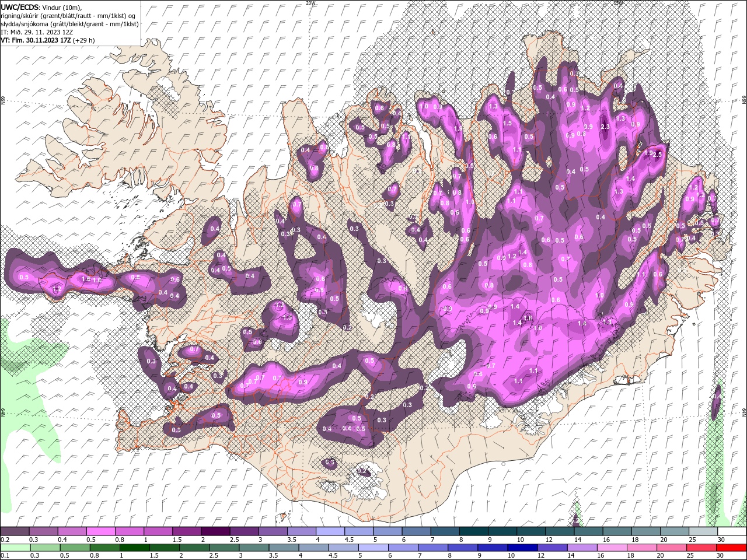Click the 18 gray-teal swatch in upper legend row
The height and width of the screenshot is (560, 747).
point(645,531)
